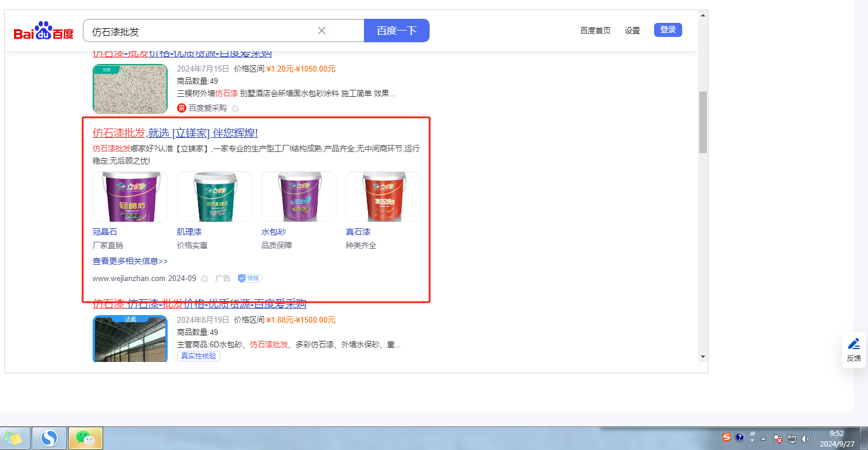
Task: Click the 保障 shield badge
Action: 250,278
